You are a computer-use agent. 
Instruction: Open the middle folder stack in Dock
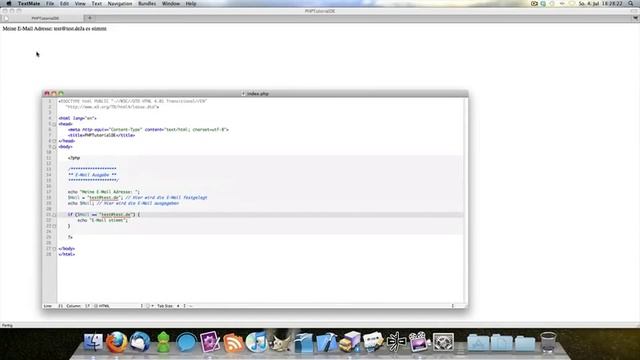[x=502, y=342]
